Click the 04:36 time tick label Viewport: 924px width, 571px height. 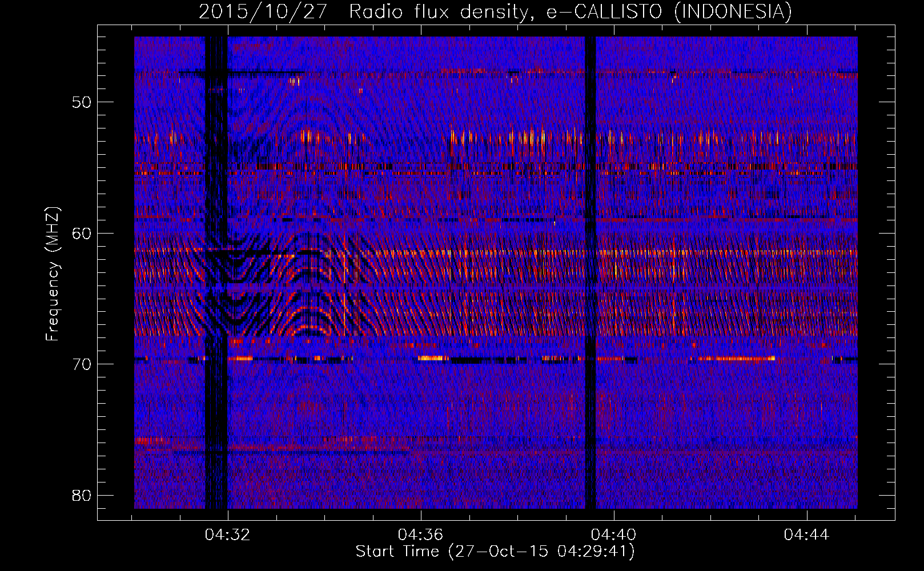(x=421, y=535)
